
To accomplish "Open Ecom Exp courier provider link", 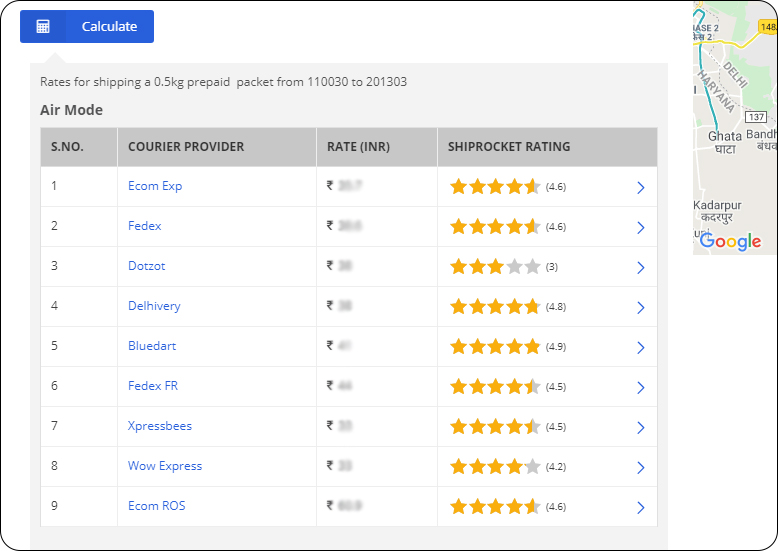I will [155, 186].
